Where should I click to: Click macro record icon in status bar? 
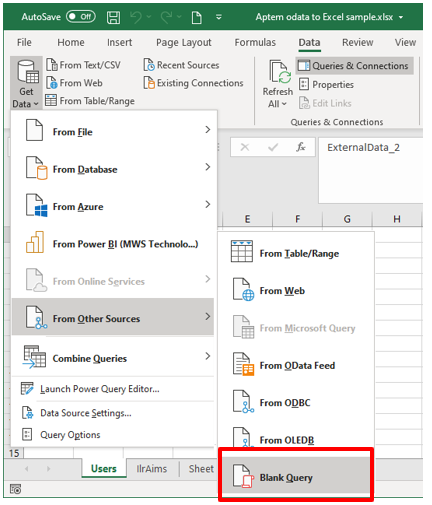16,489
